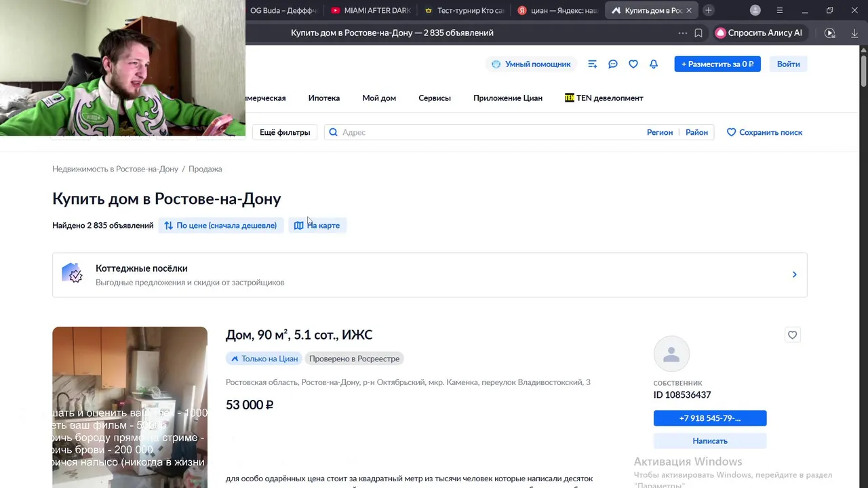Click the owner avatar placeholder

coord(671,354)
